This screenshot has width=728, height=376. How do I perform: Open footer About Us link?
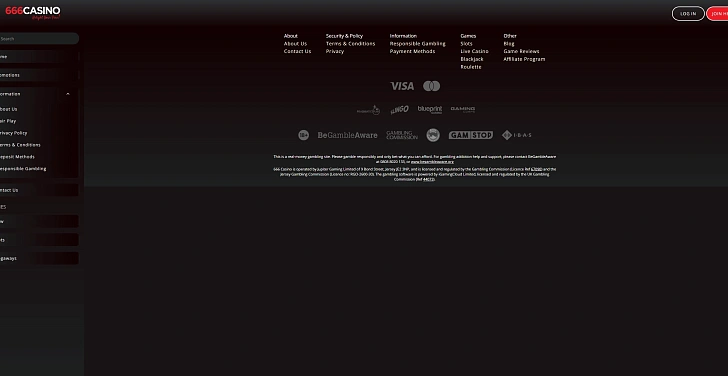(x=295, y=44)
